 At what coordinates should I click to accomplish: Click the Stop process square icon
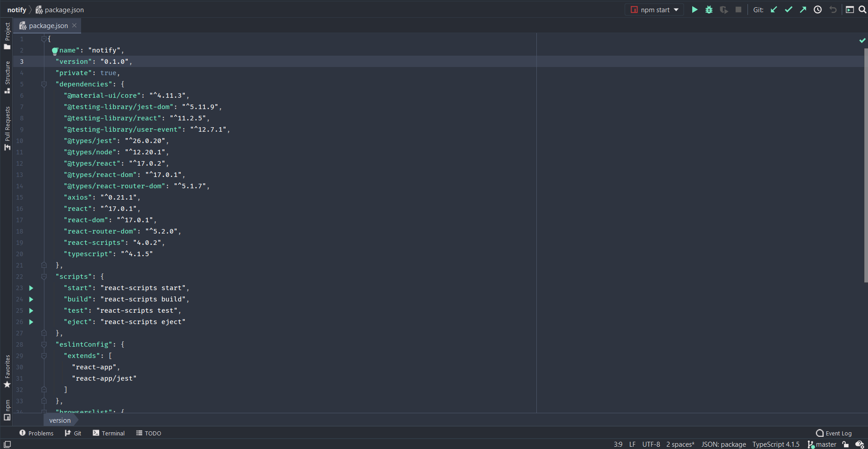pos(738,10)
